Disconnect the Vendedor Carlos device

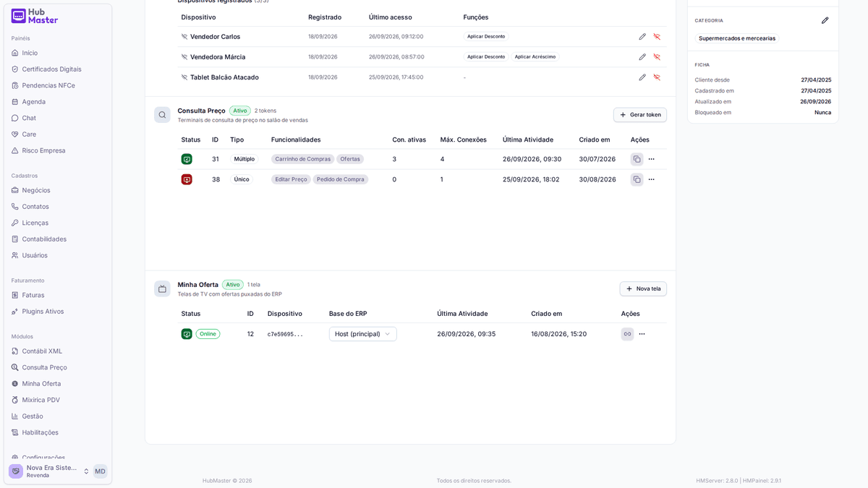(657, 37)
